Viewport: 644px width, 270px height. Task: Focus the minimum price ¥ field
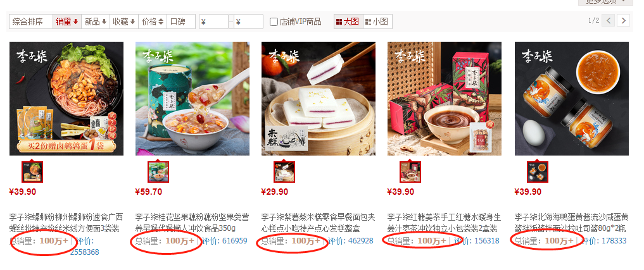[x=213, y=21]
